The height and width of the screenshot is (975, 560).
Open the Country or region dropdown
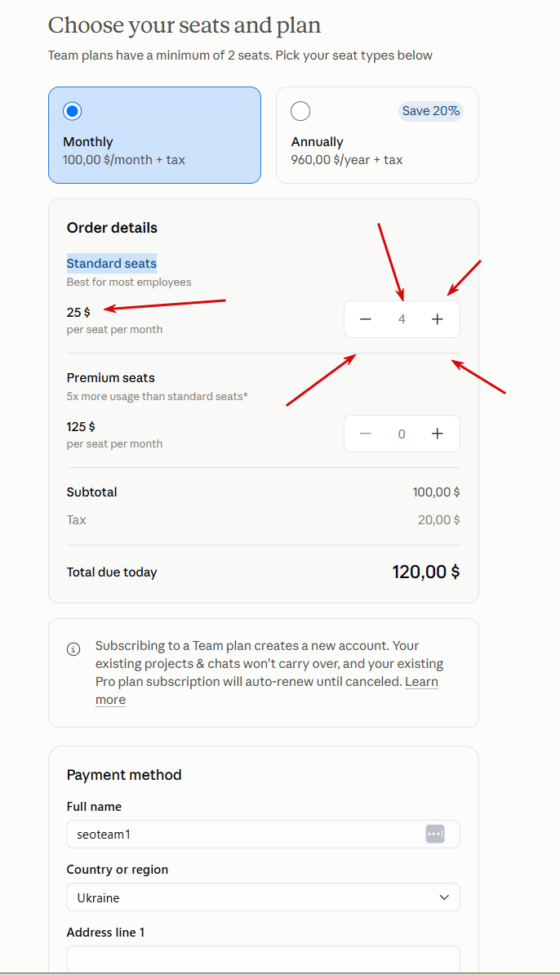263,897
